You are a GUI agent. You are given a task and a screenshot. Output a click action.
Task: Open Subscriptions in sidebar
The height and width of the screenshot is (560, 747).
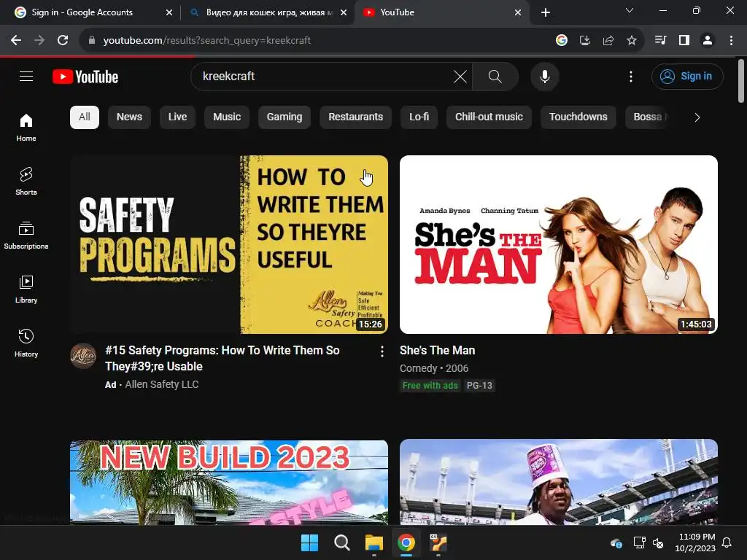coord(26,236)
